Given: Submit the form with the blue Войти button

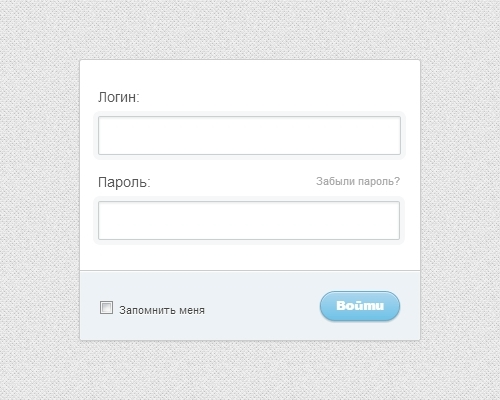Looking at the screenshot, I should pyautogui.click(x=360, y=306).
